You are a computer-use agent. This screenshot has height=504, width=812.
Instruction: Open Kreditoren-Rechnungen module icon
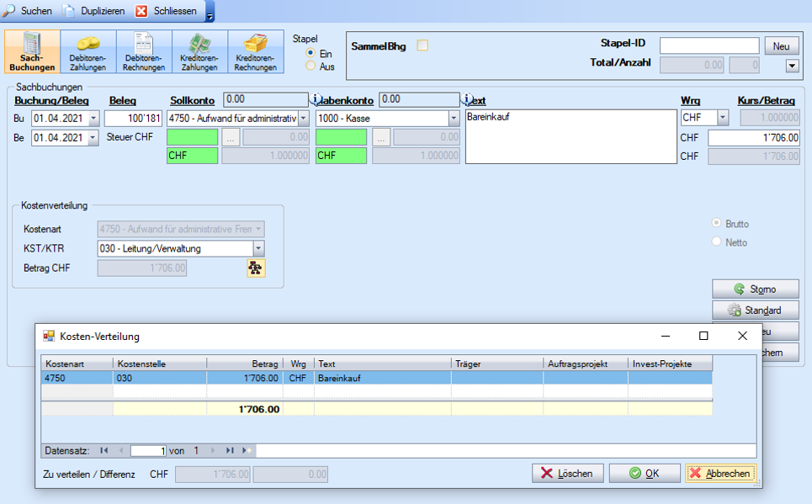[256, 52]
